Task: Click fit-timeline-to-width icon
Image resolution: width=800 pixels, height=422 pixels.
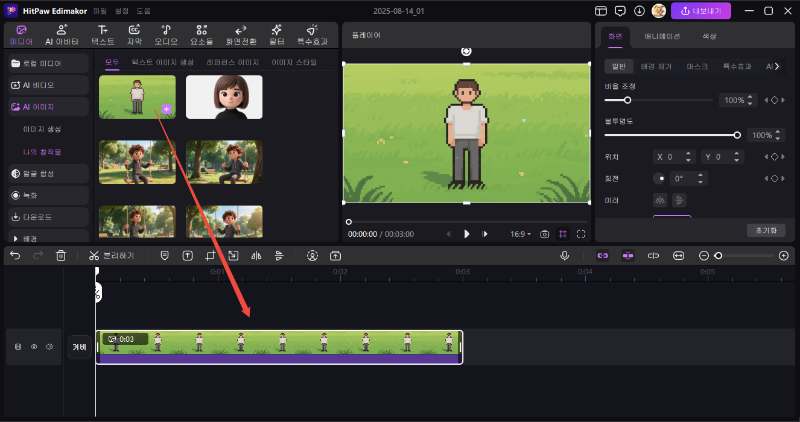Action: tap(679, 256)
